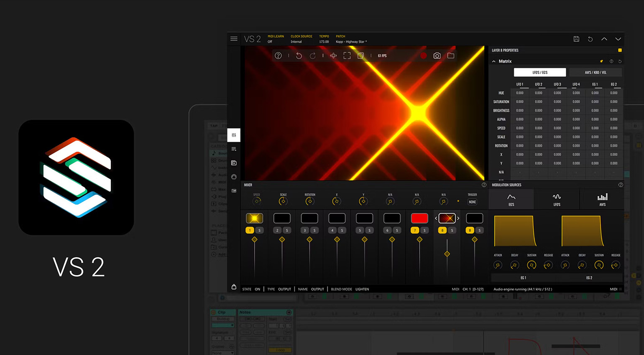The width and height of the screenshot is (644, 355).
Task: Open the Trigger NONE dropdown
Action: coord(472,202)
